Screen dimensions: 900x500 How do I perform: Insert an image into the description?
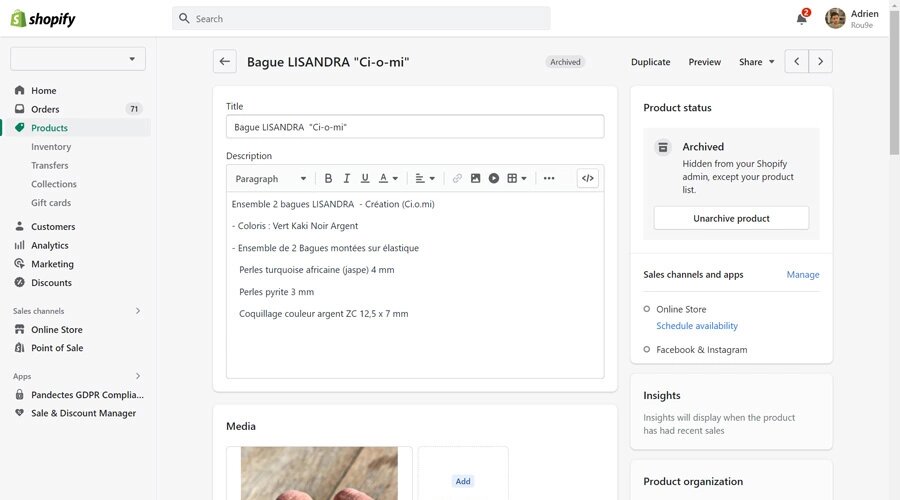coord(475,179)
